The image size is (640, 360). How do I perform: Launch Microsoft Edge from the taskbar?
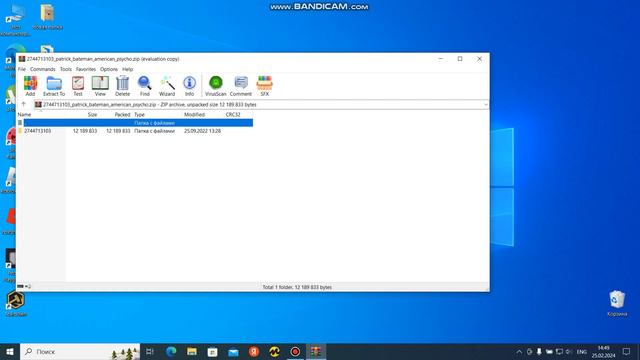(x=171, y=351)
